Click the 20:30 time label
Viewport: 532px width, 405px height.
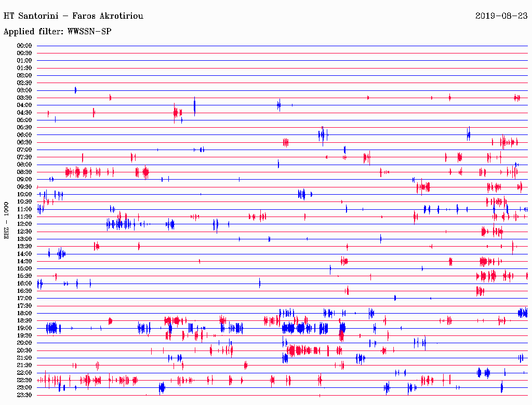click(x=24, y=350)
